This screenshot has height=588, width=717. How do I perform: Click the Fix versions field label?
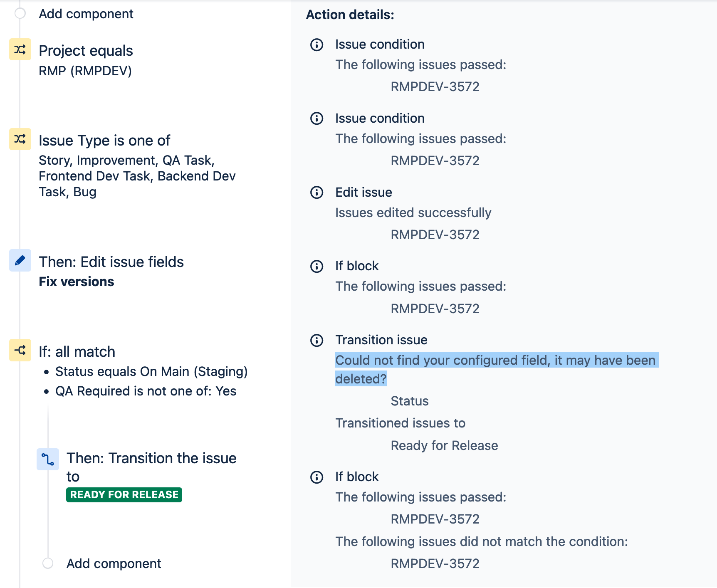(x=77, y=282)
